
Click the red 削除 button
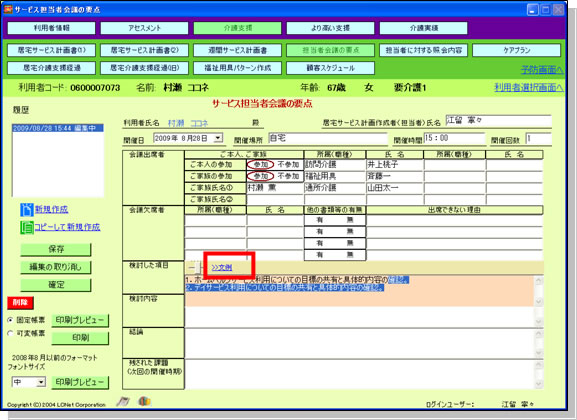click(x=20, y=303)
